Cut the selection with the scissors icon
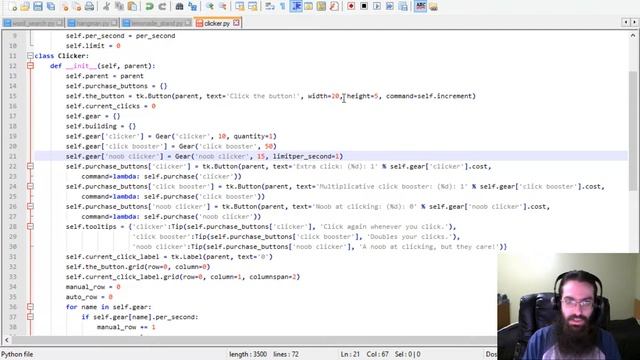The width and height of the screenshot is (640, 360). coord(106,6)
